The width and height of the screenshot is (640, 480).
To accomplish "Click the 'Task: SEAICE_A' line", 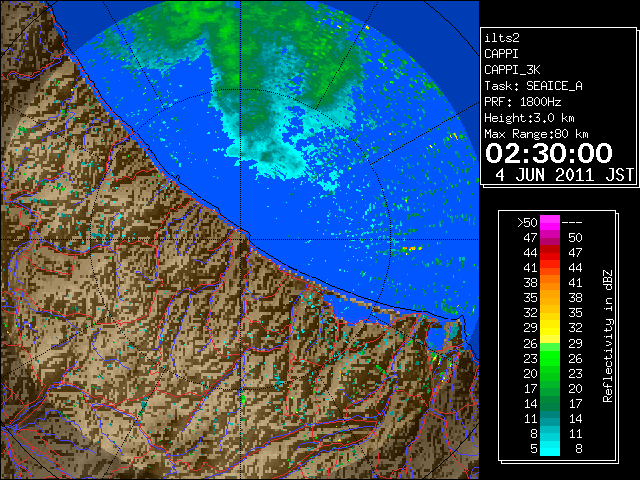I will click(533, 86).
